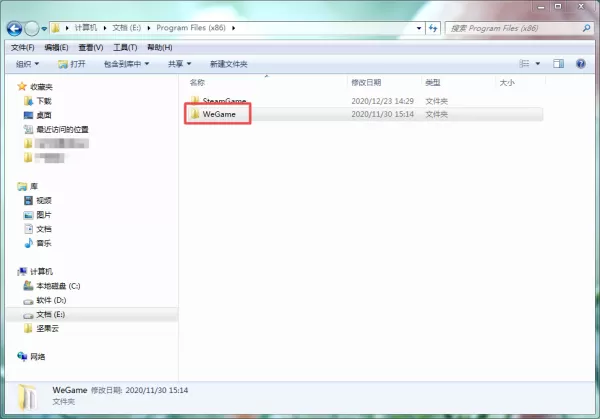This screenshot has width=600, height=419.
Task: Select 文档 (E:) in the address bar path
Action: click(127, 28)
